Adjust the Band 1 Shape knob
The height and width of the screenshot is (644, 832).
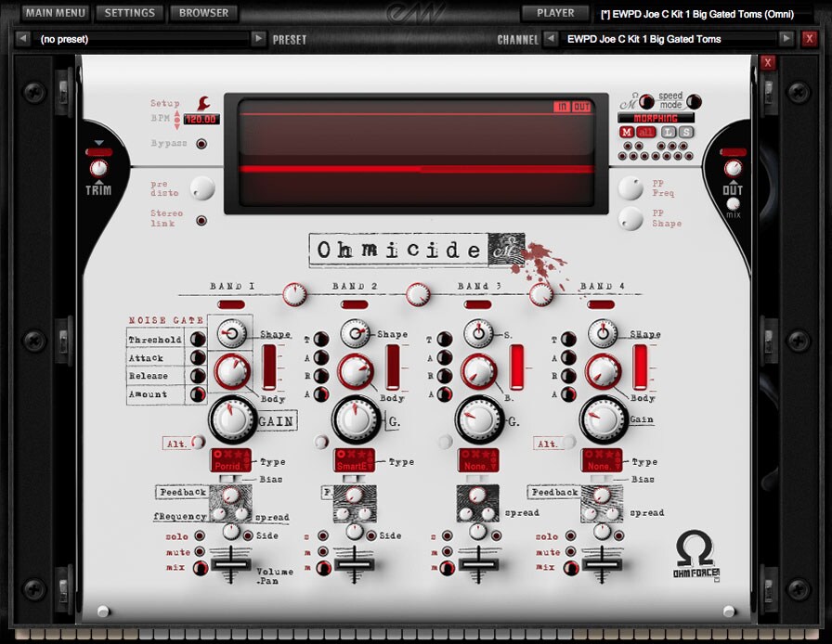(232, 333)
